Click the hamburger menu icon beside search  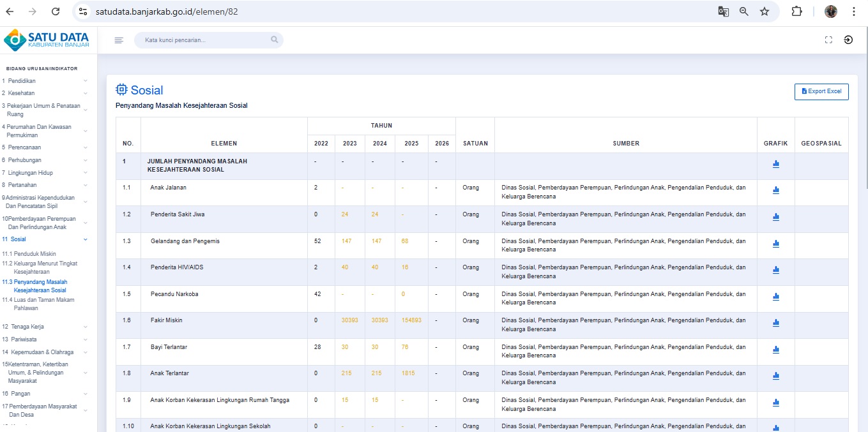119,40
